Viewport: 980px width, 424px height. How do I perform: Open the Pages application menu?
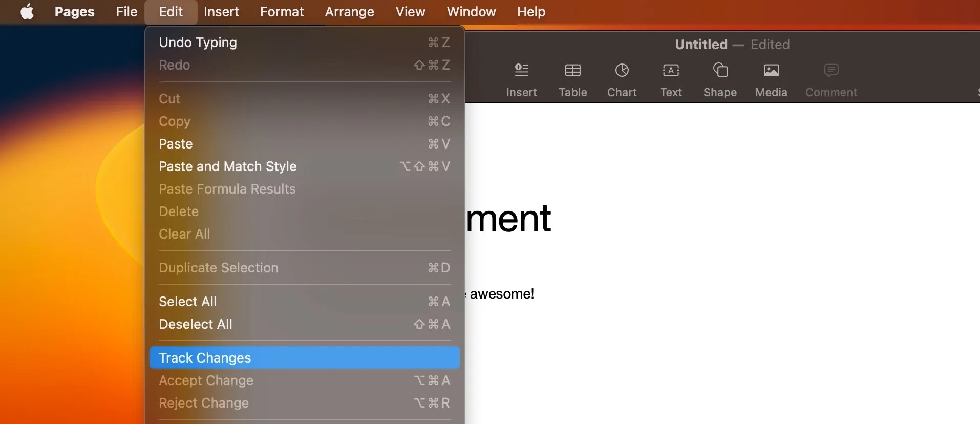pos(75,12)
